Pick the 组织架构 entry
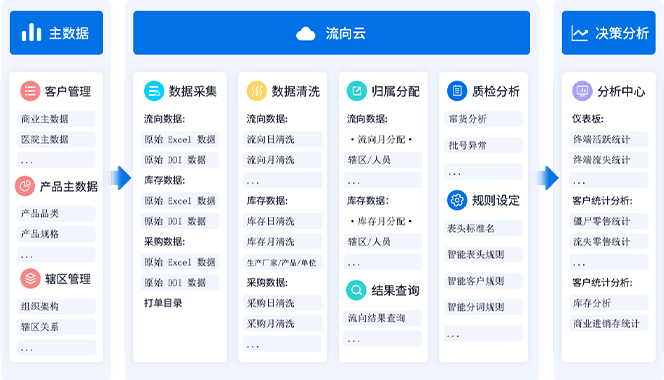The width and height of the screenshot is (664, 380). click(56, 306)
